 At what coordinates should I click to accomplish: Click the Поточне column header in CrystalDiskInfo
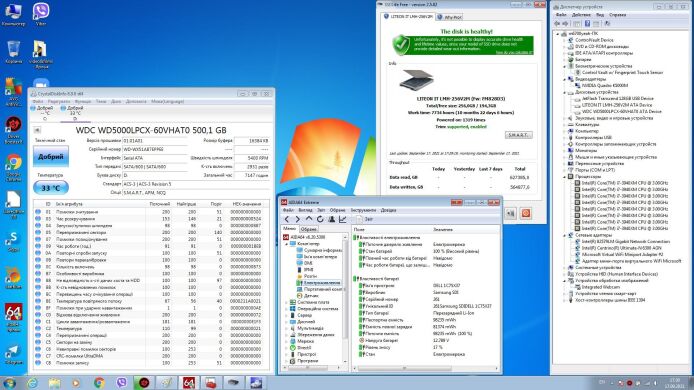[x=159, y=204]
